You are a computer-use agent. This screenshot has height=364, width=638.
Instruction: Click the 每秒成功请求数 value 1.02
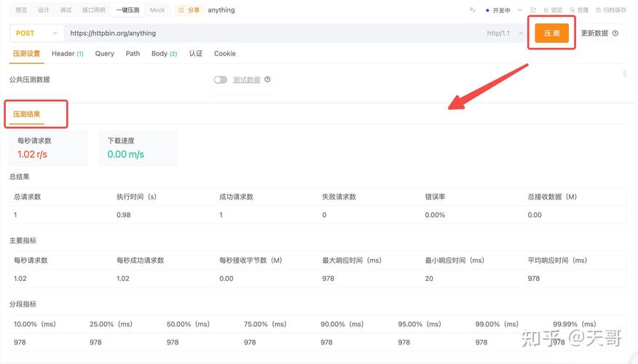pos(123,279)
